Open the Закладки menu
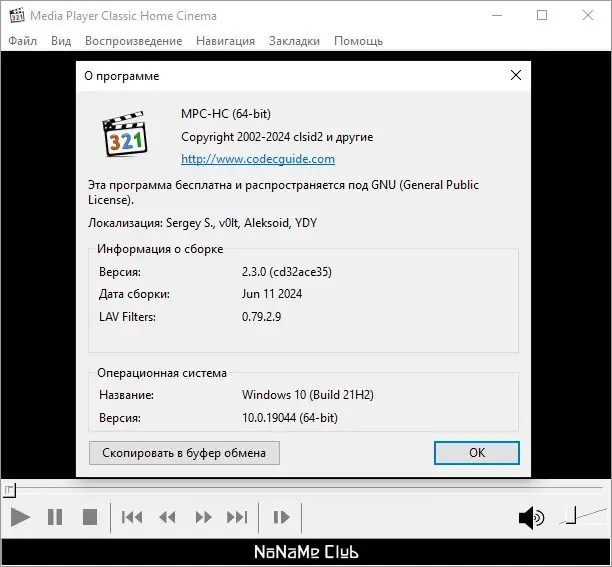The height and width of the screenshot is (567, 612). tap(294, 41)
